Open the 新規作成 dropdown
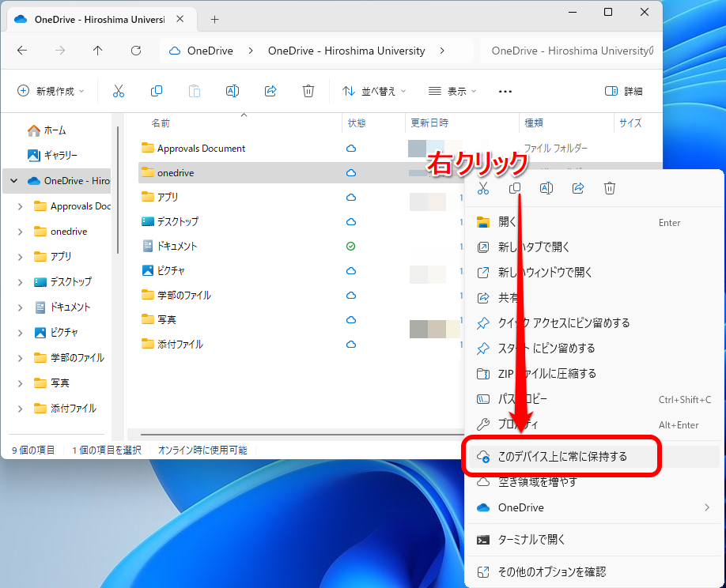Viewport: 726px width, 588px height. (51, 91)
